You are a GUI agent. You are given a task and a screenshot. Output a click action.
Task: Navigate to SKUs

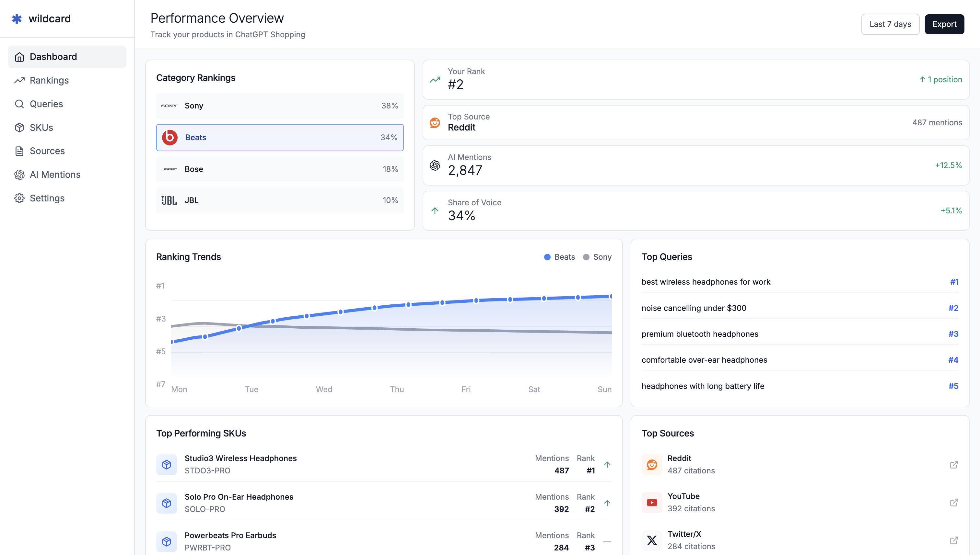[67, 128]
